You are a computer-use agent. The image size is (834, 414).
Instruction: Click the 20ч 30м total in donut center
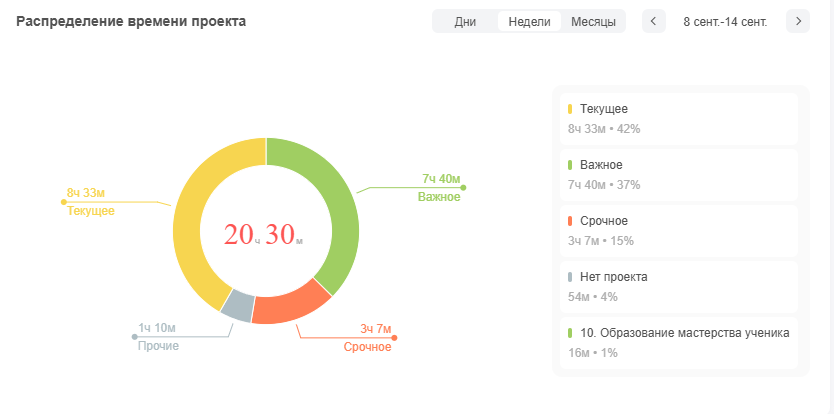264,235
